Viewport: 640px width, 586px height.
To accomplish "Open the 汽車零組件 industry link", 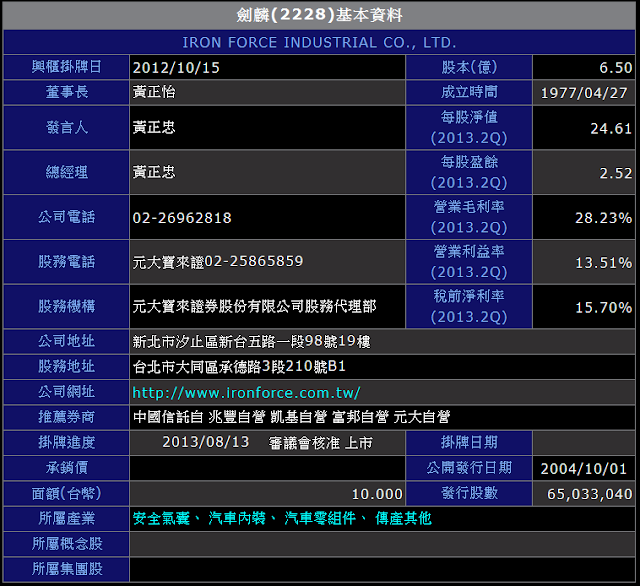I will pyautogui.click(x=320, y=519).
